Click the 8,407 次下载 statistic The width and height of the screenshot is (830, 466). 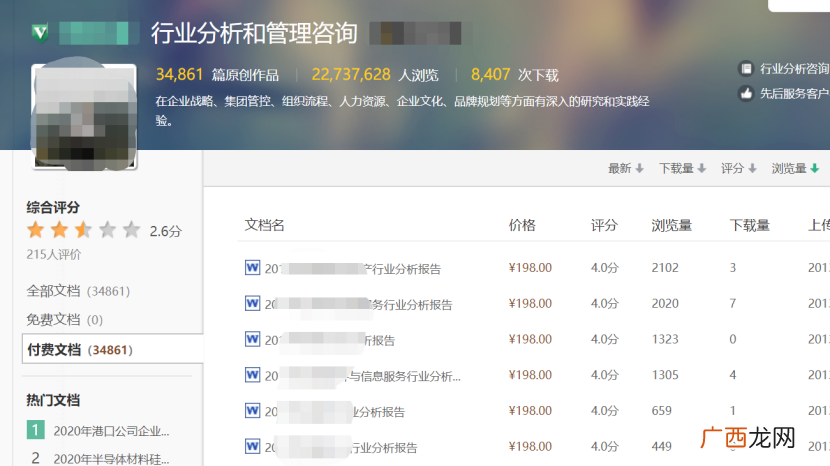pyautogui.click(x=515, y=75)
